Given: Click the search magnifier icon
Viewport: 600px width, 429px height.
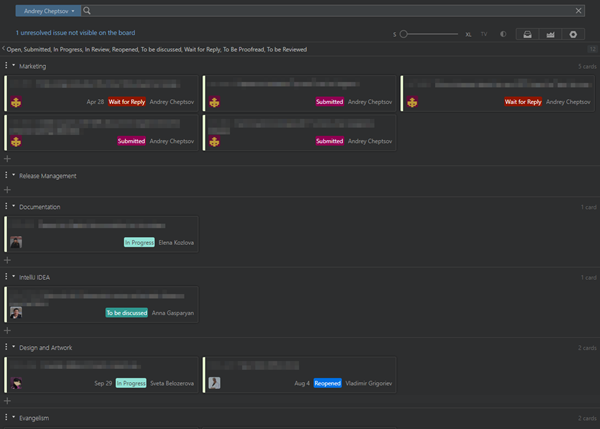Looking at the screenshot, I should pos(88,11).
